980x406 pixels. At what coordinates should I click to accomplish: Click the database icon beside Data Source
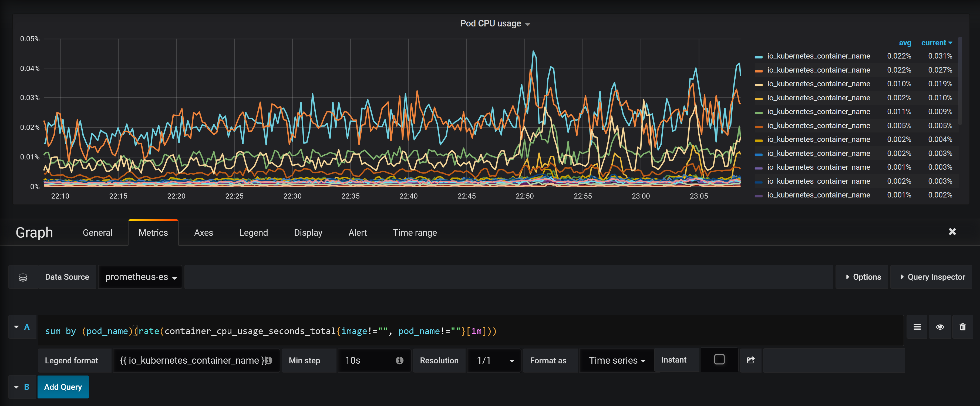(23, 277)
